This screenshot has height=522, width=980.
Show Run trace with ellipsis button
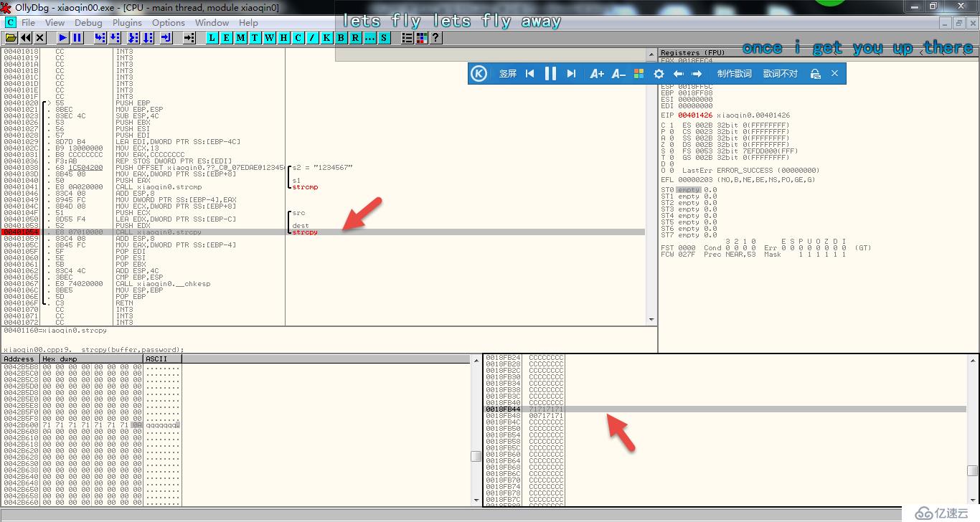click(370, 37)
